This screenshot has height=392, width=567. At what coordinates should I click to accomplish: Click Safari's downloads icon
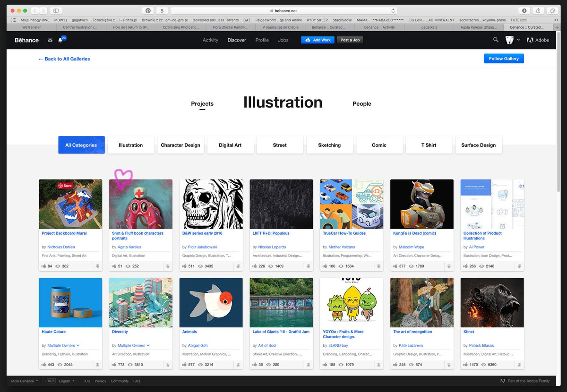(x=524, y=10)
